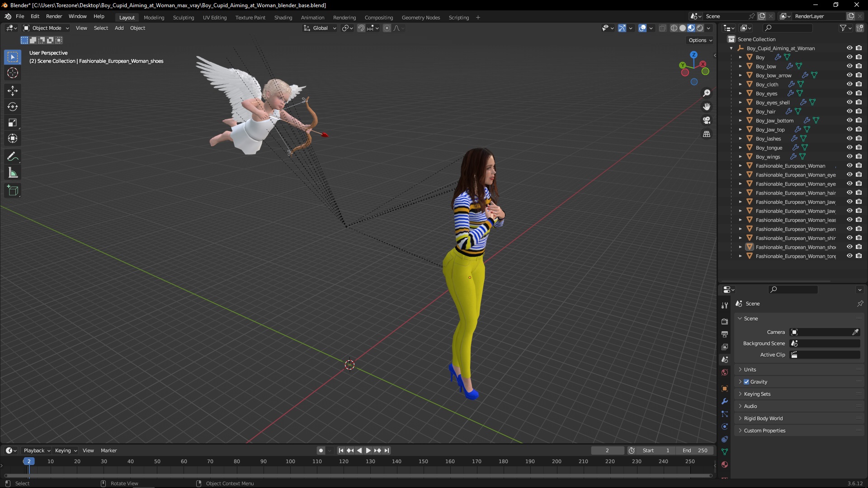The width and height of the screenshot is (868, 488).
Task: Expand the Units panel
Action: click(x=750, y=370)
